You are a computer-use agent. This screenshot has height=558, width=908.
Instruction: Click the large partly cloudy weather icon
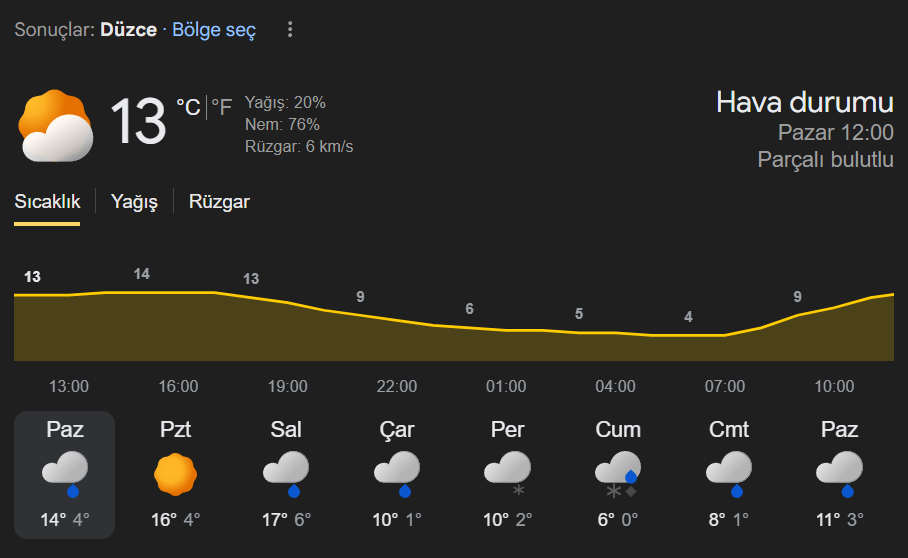tap(56, 125)
